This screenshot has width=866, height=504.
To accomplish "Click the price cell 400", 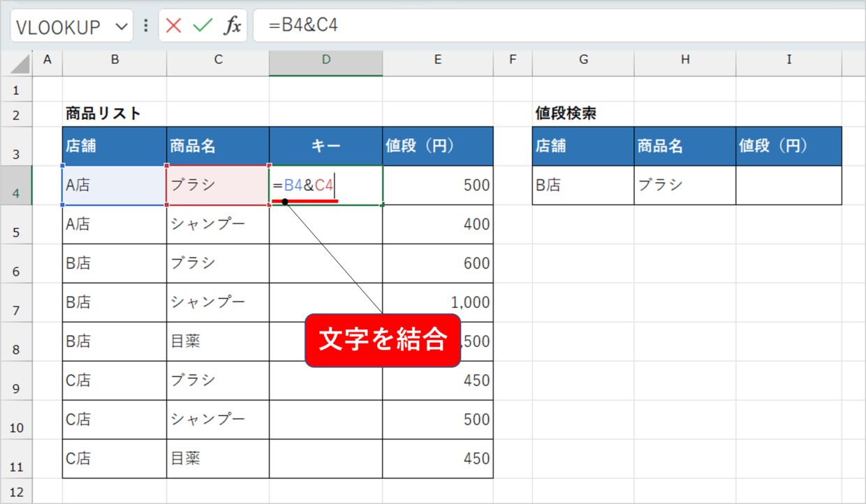I will [438, 224].
